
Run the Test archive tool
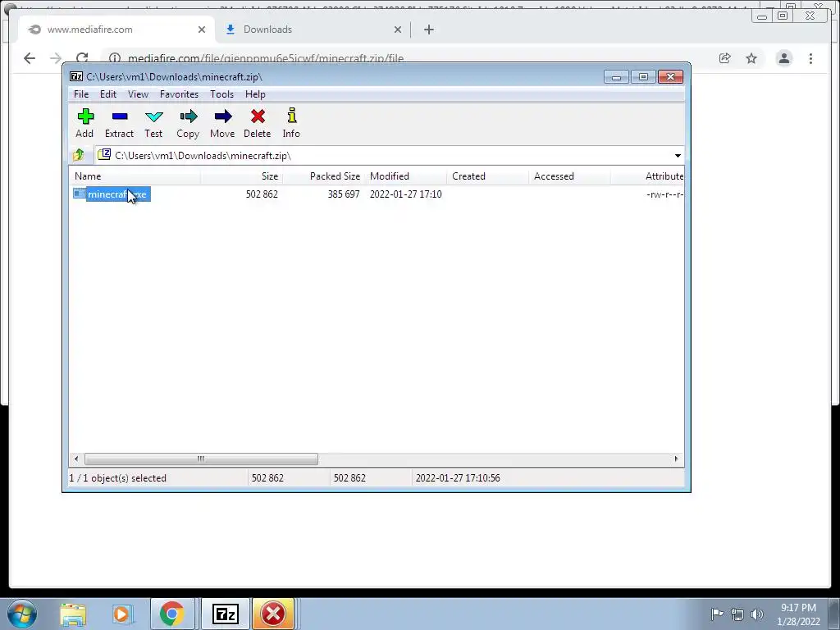coord(153,123)
